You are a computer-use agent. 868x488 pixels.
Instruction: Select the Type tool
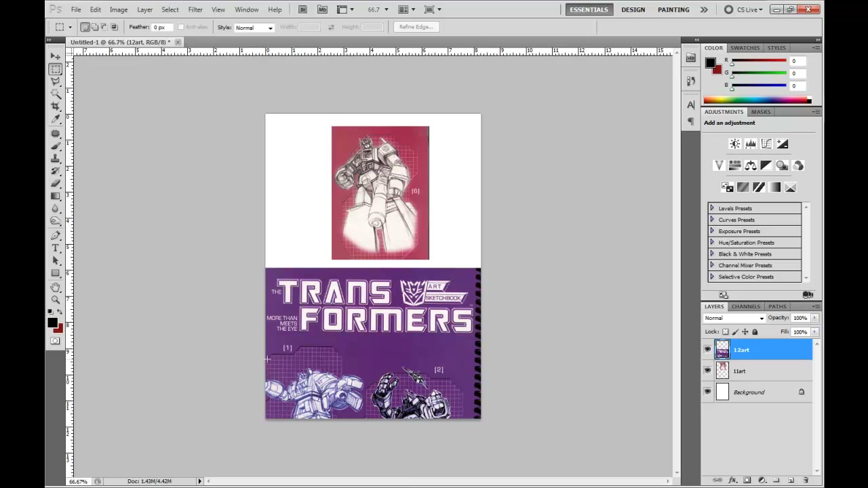pos(56,249)
